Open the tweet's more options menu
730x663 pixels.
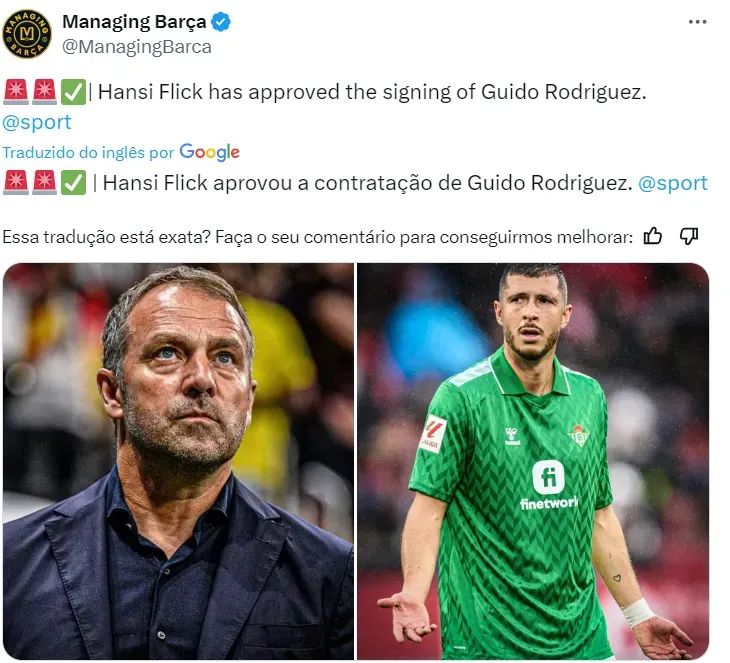click(x=699, y=22)
